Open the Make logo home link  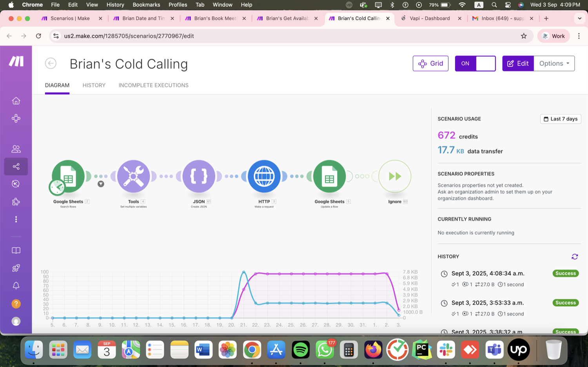coord(16,61)
